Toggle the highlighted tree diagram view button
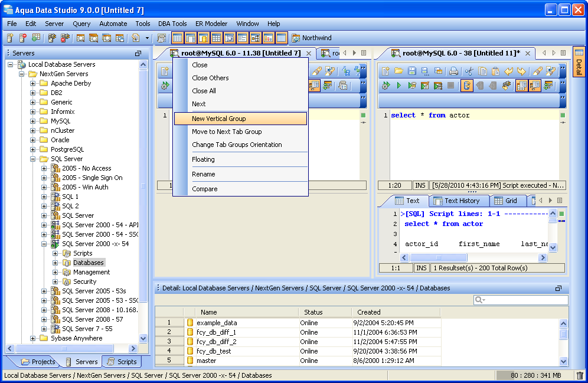Screen dimensions: 588x383 256,38
